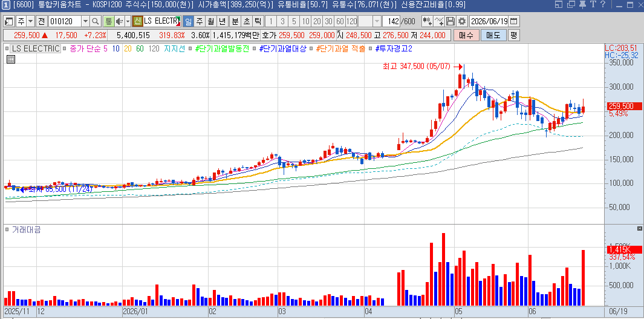
Task: Open the 주 type dropdown arrow
Action: (31, 21)
